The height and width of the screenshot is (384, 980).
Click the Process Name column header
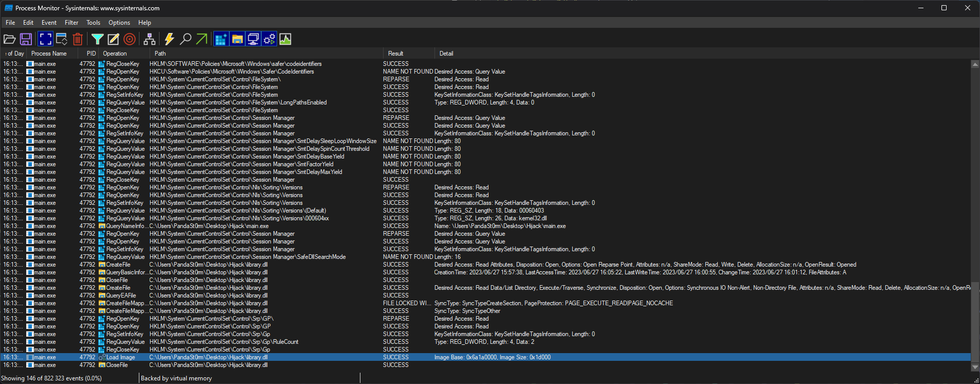pos(52,54)
